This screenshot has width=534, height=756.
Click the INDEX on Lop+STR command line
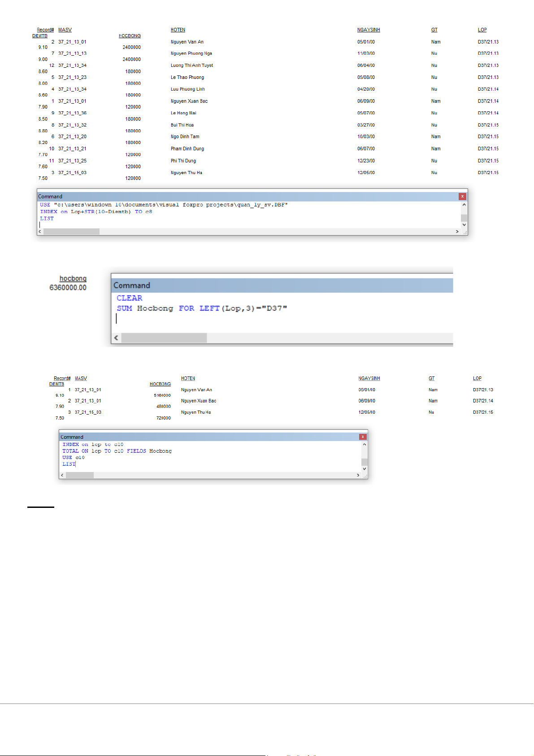[96, 212]
